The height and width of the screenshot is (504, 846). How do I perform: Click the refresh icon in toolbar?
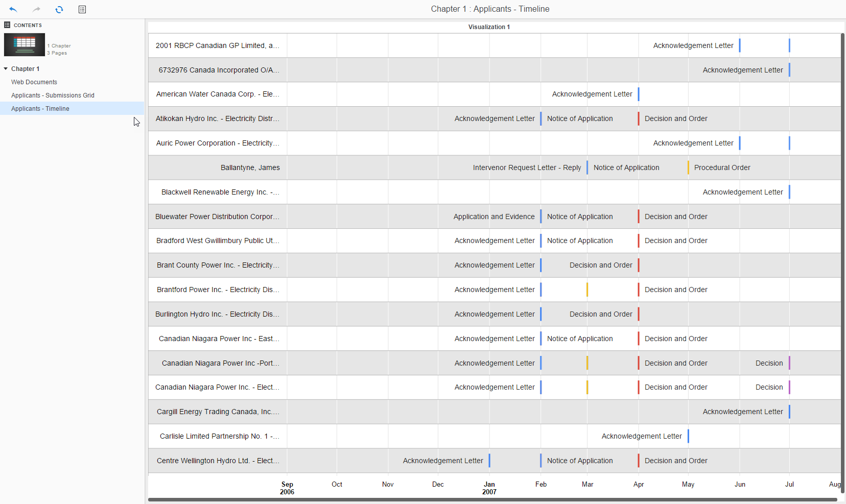59,9
